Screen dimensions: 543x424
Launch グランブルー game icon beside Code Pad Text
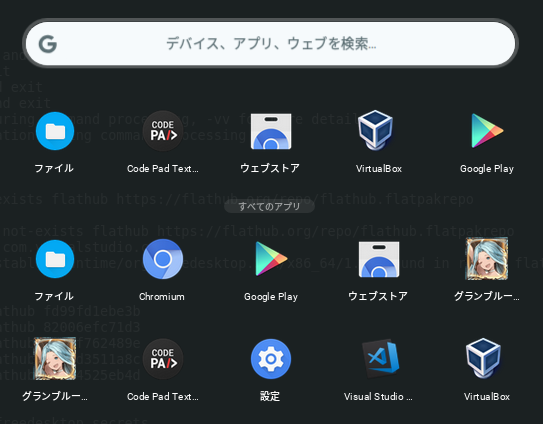(x=55, y=359)
